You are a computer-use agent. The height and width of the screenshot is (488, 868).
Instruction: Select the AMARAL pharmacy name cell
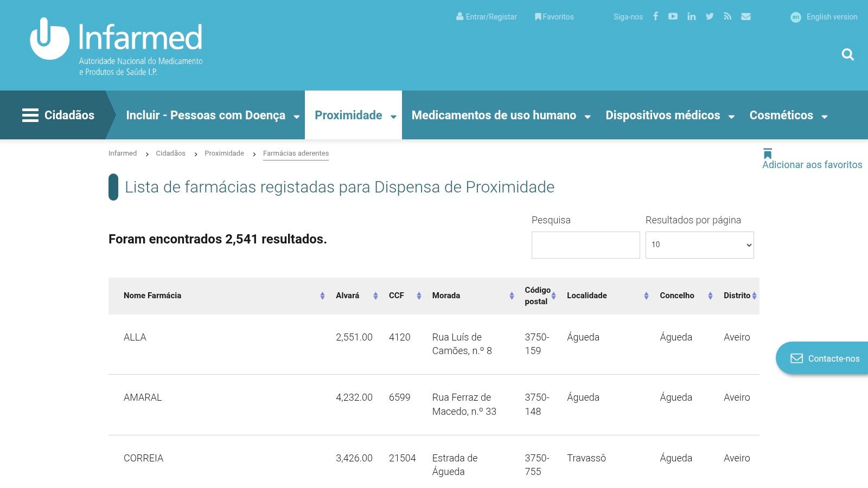[x=143, y=397]
